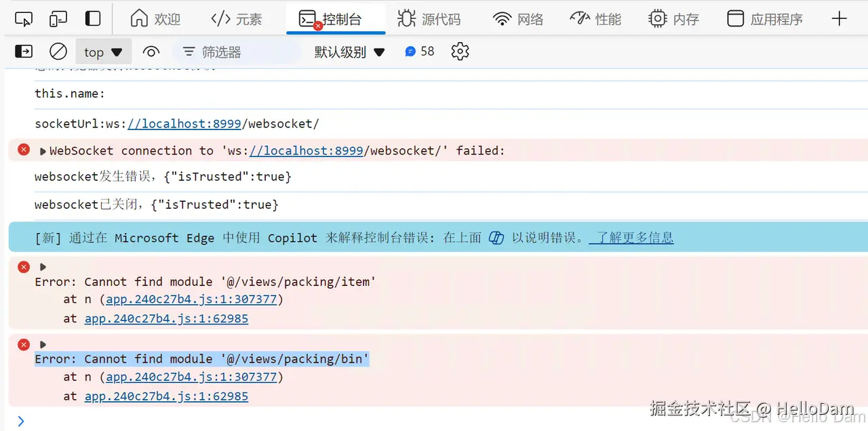Click the console prompt chevron
This screenshot has height=431, width=868.
[x=21, y=421]
